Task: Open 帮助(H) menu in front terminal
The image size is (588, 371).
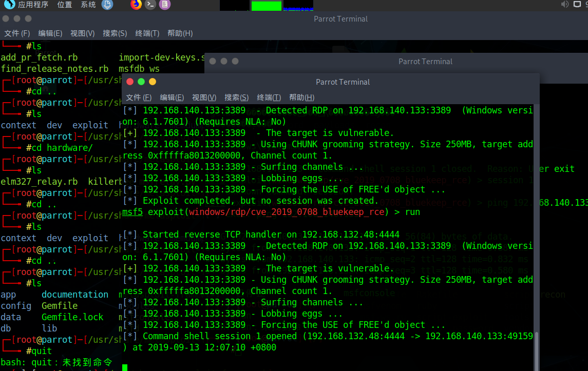Action: tap(302, 97)
